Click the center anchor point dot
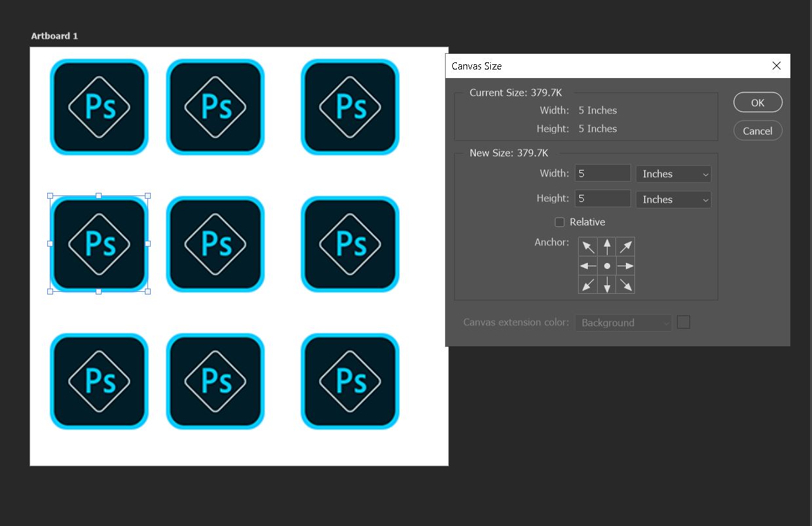The height and width of the screenshot is (526, 812). [x=606, y=265]
